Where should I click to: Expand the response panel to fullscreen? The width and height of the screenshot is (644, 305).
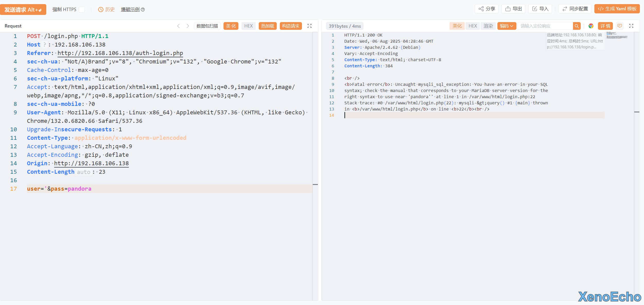pos(631,26)
